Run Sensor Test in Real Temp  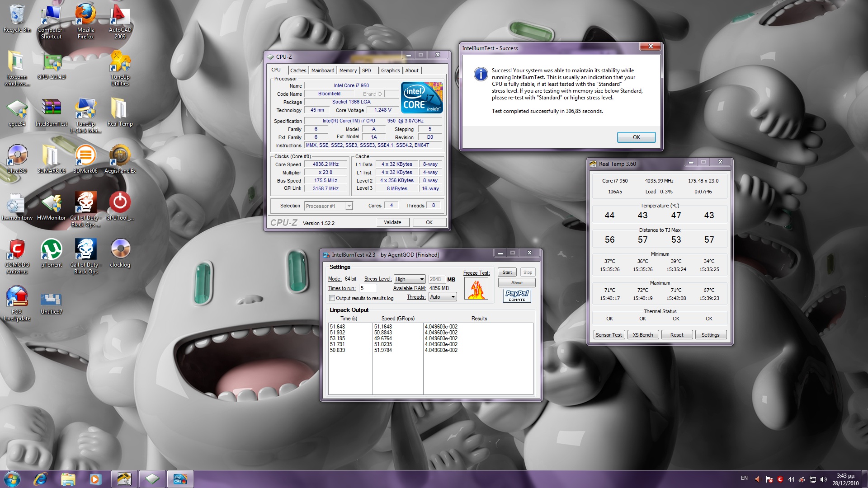click(609, 335)
